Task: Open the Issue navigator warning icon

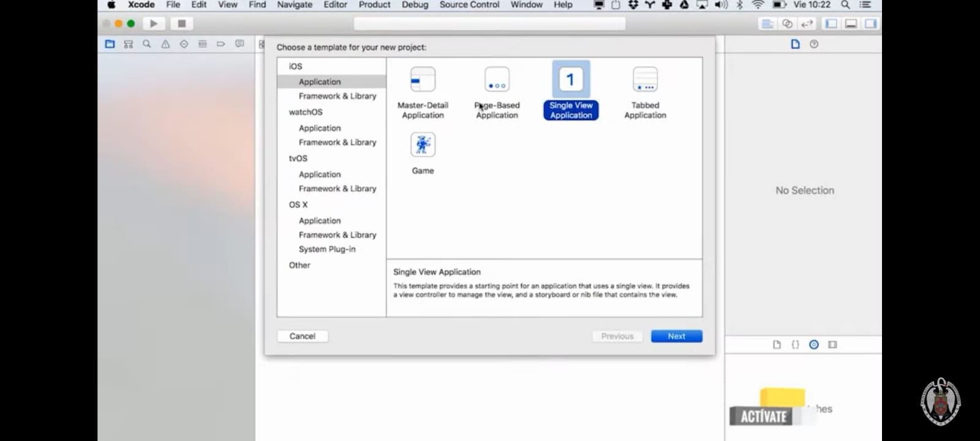Action: (165, 44)
